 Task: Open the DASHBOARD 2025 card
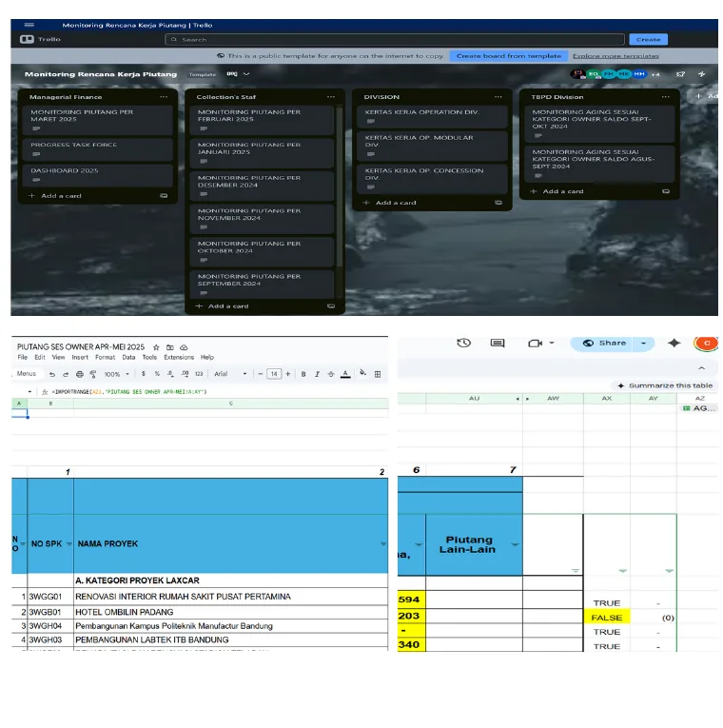pos(97,175)
